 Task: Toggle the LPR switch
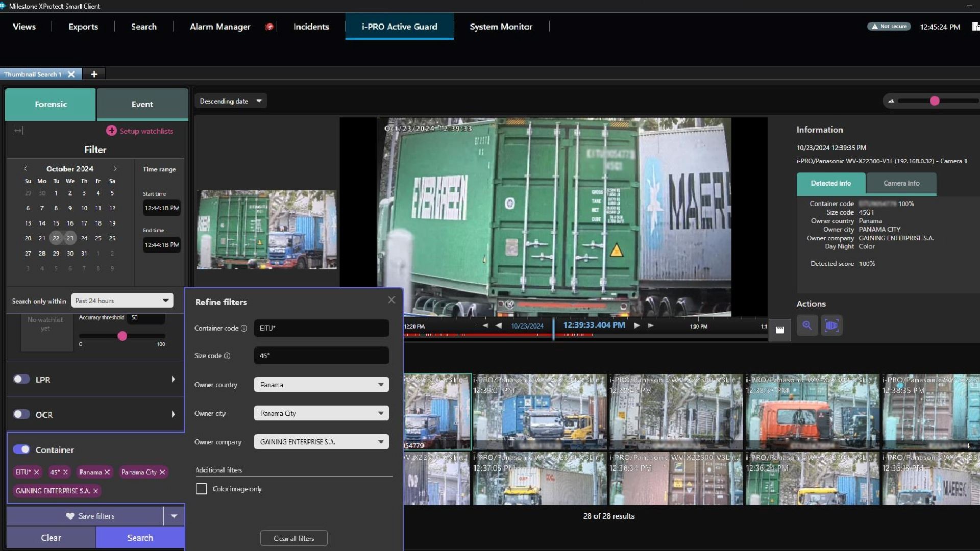tap(21, 379)
